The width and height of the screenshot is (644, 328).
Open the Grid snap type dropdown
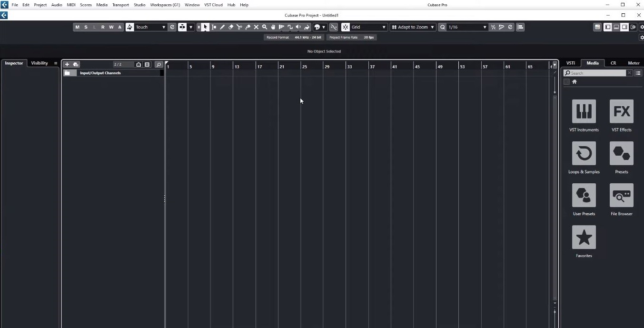tap(368, 27)
